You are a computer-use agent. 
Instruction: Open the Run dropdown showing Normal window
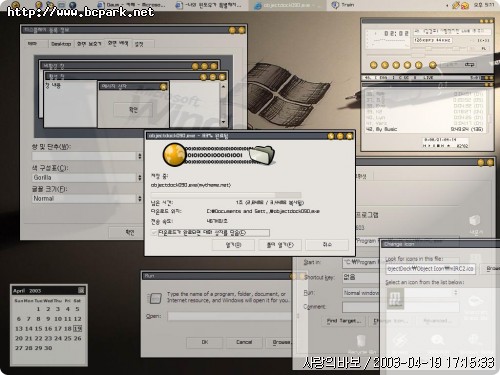361,293
